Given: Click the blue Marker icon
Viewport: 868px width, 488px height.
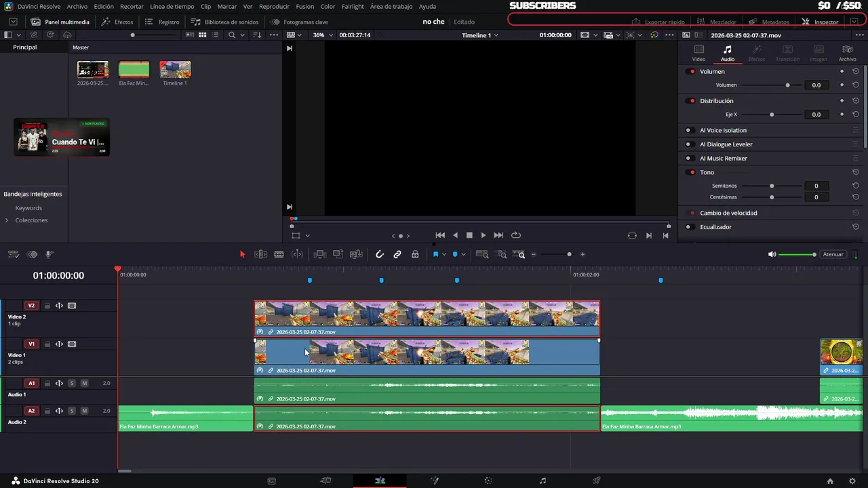Looking at the screenshot, I should (x=455, y=254).
